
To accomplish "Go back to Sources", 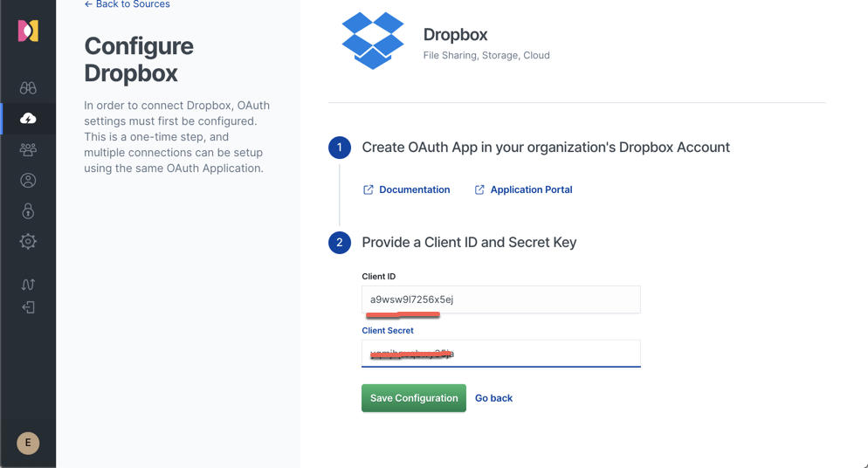I will 127,4.
